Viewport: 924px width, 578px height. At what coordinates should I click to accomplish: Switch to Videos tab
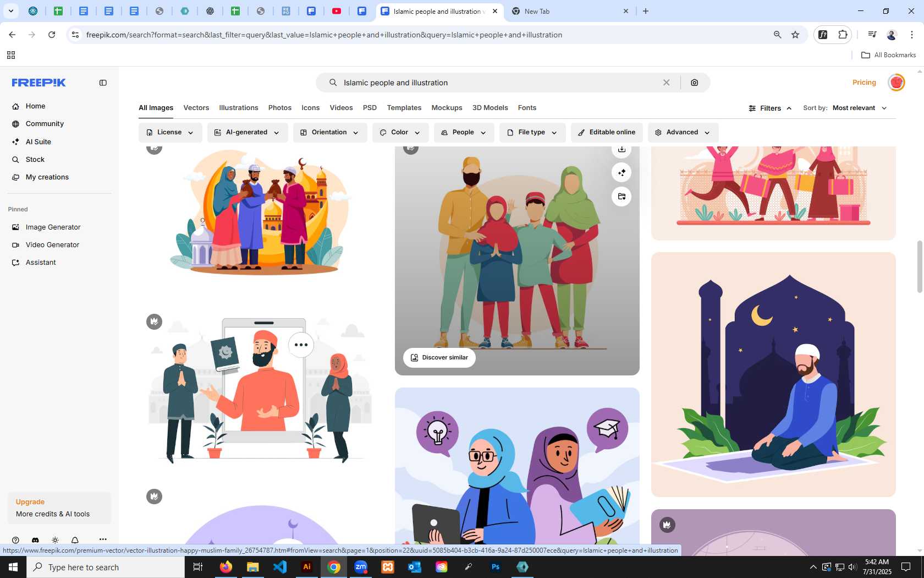(x=341, y=108)
